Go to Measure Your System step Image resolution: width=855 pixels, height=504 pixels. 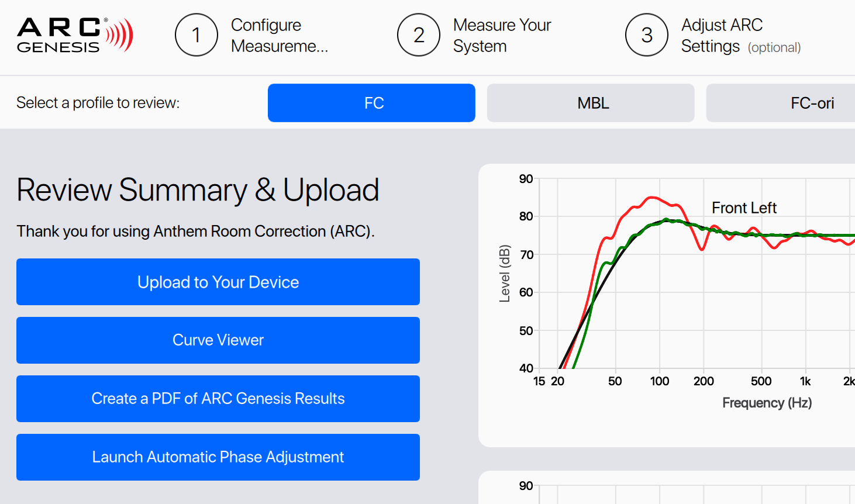point(502,35)
